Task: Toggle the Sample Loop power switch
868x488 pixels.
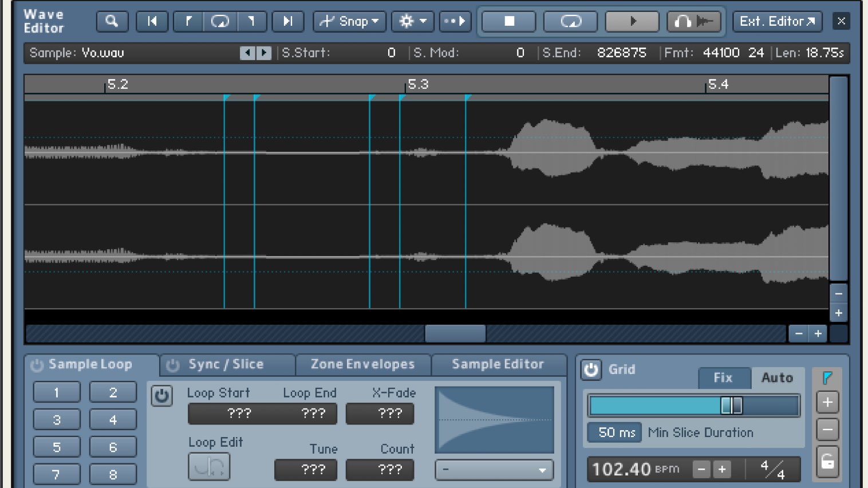Action: tap(37, 365)
